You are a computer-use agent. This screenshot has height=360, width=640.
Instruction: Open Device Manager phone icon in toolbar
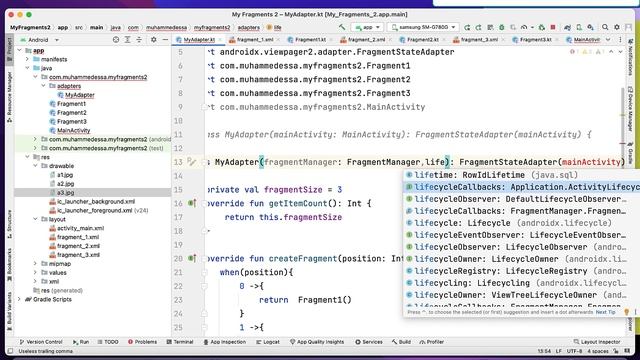click(x=579, y=27)
